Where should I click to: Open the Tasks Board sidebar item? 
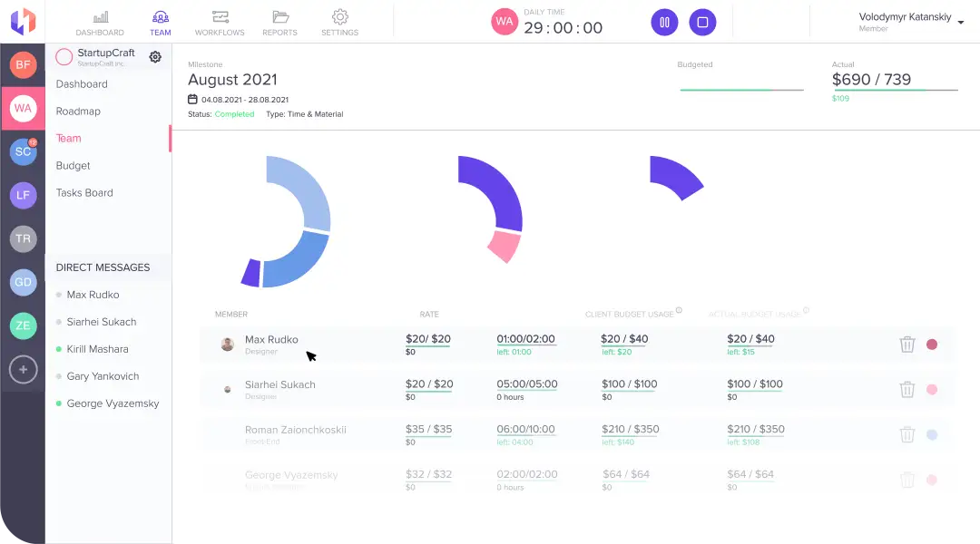[x=84, y=193]
